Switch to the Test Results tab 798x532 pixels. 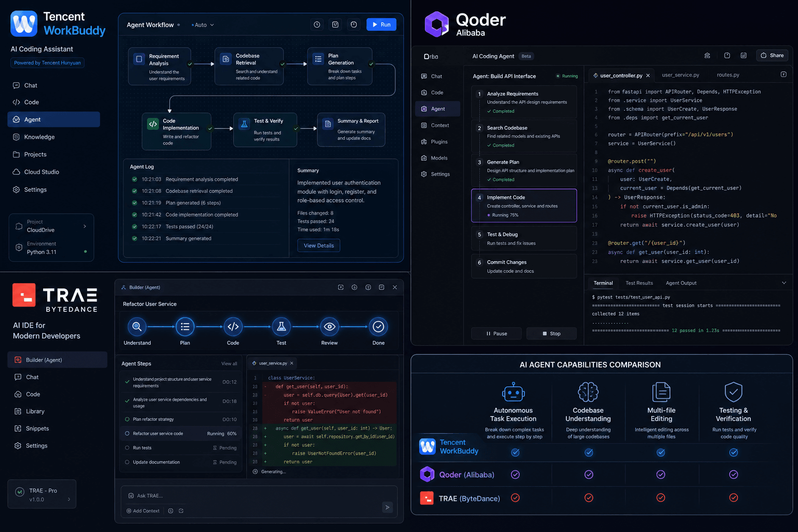pyautogui.click(x=639, y=283)
